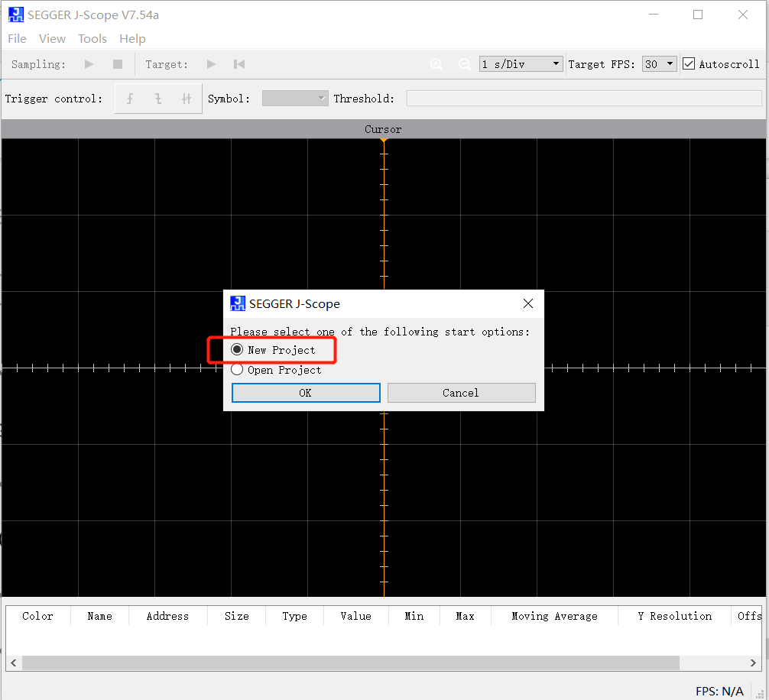The width and height of the screenshot is (769, 700).
Task: Toggle the Autoscroll checkbox
Action: [x=689, y=64]
